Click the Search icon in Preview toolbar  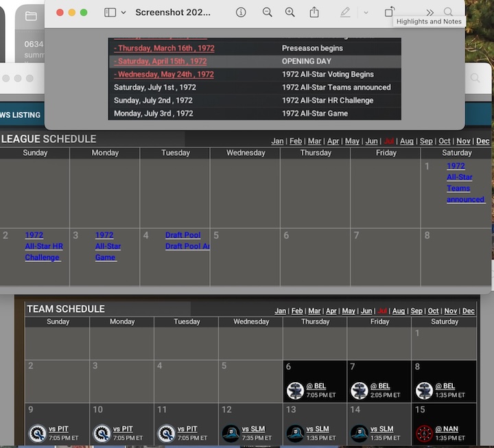point(448,12)
